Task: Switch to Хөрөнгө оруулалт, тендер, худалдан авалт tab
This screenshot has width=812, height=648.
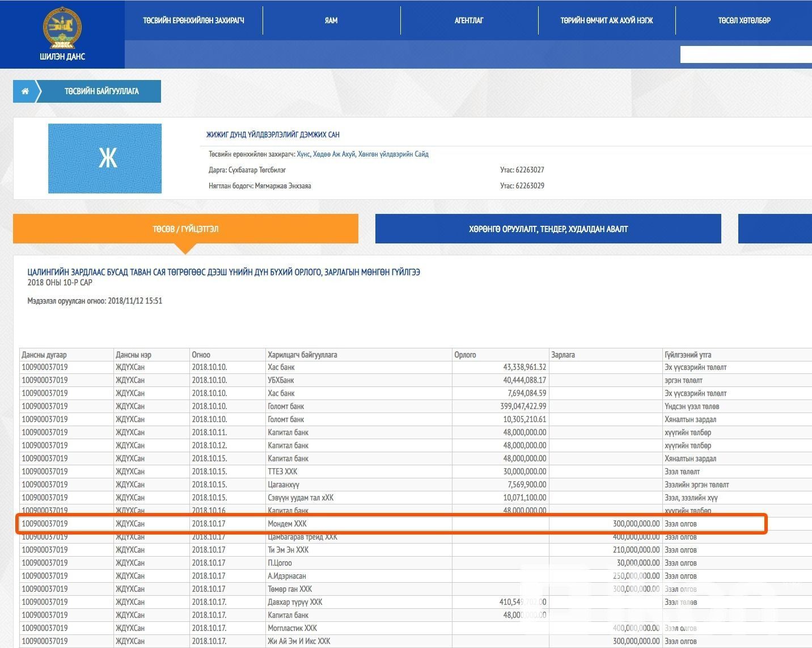Action: pyautogui.click(x=548, y=229)
